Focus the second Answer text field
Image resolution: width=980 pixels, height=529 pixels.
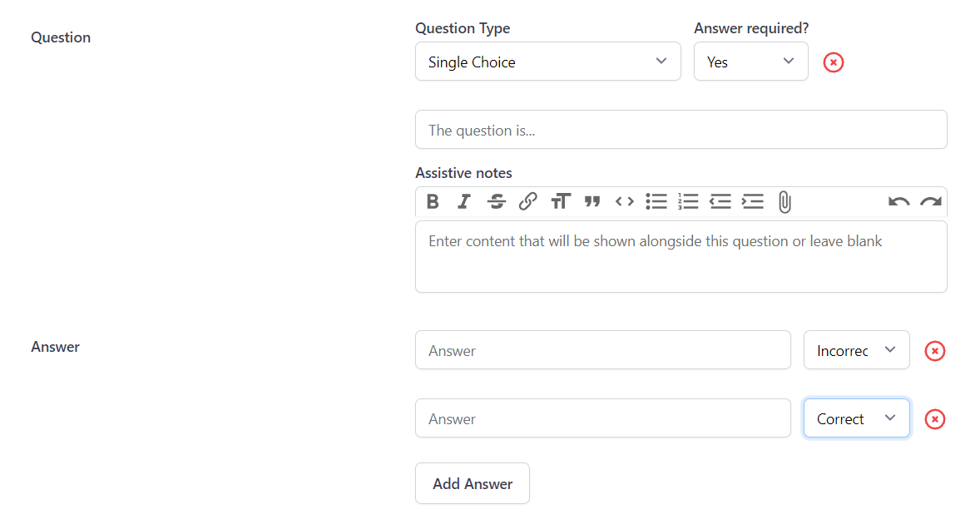pyautogui.click(x=603, y=418)
